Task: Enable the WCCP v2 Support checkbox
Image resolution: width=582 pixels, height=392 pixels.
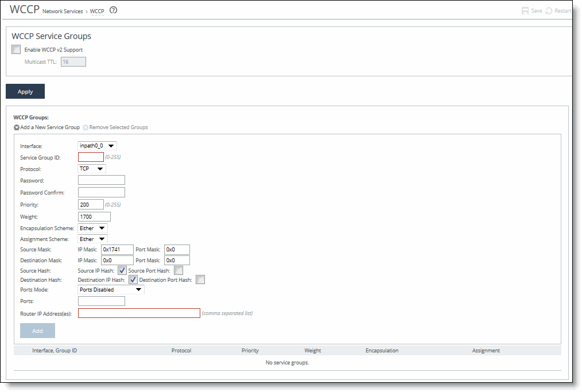Action: tap(15, 49)
